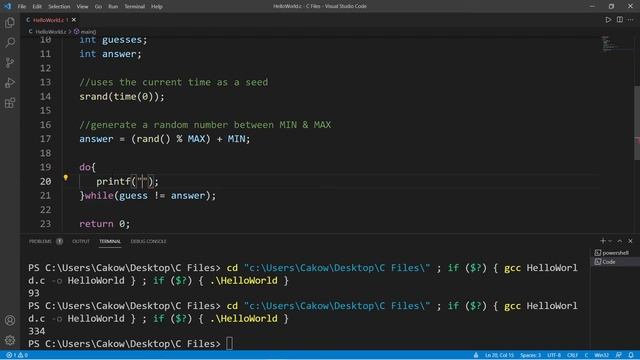This screenshot has width=640, height=360.
Task: Click the srand(time(0)); code line
Action: [122, 97]
